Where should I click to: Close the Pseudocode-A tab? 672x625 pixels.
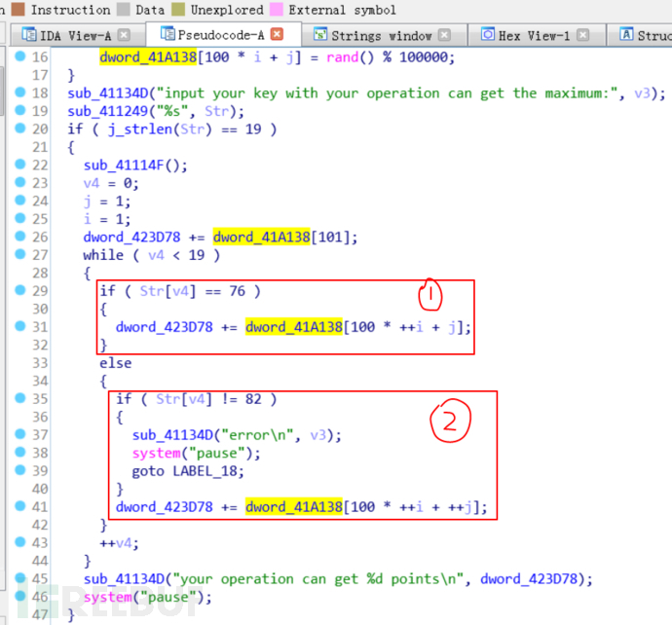tap(277, 35)
